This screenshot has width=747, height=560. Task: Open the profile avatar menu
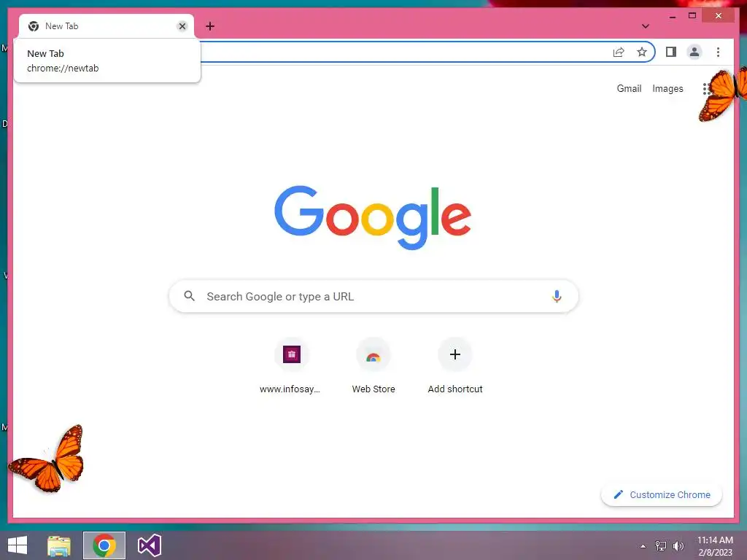[x=694, y=52]
